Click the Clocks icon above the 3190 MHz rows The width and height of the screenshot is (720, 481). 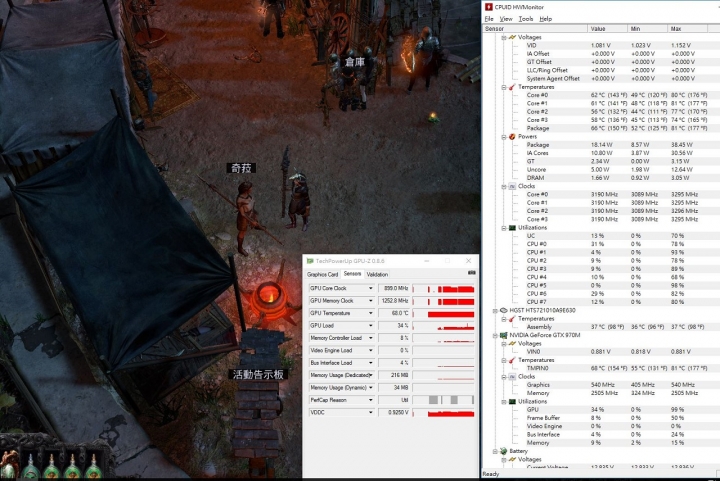[512, 186]
